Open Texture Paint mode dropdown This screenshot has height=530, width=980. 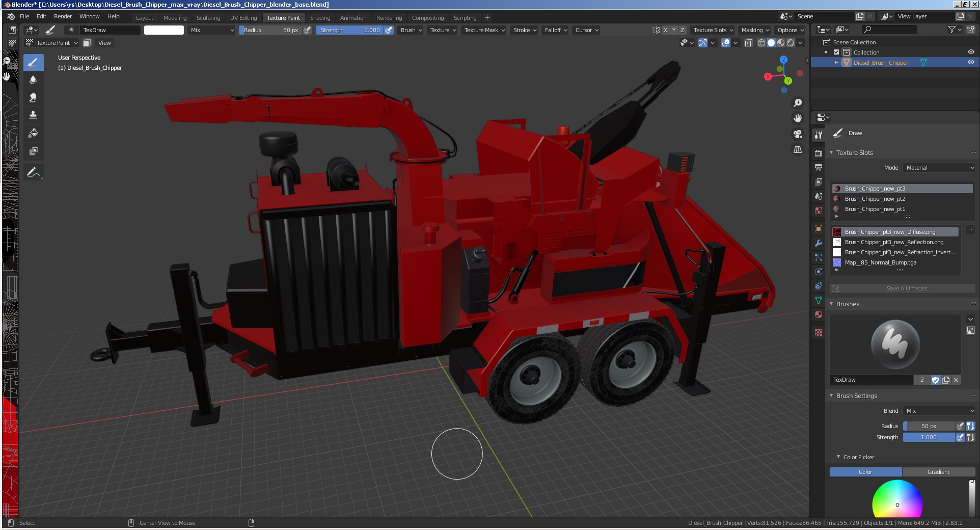click(52, 43)
